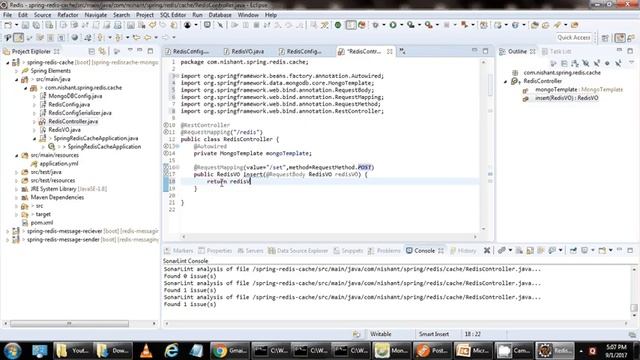Screen dimensions: 640x360
Task: Switch to the Data Source Explorer tab
Action: [x=298, y=251]
